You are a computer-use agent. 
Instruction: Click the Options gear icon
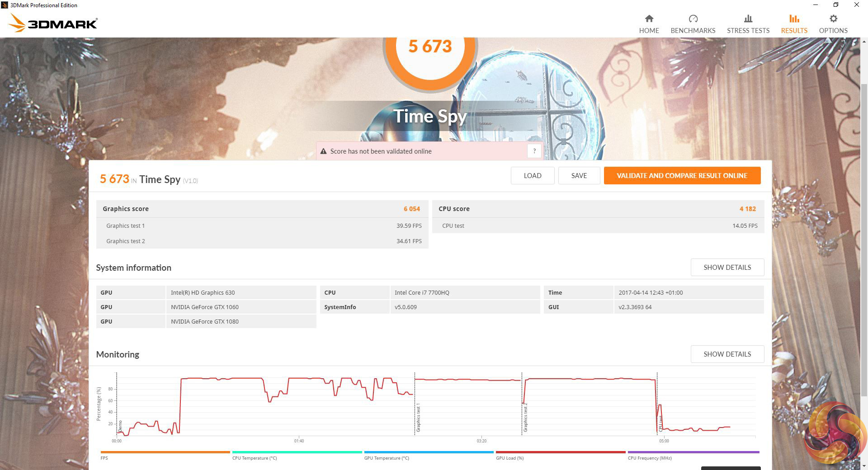coord(833,19)
